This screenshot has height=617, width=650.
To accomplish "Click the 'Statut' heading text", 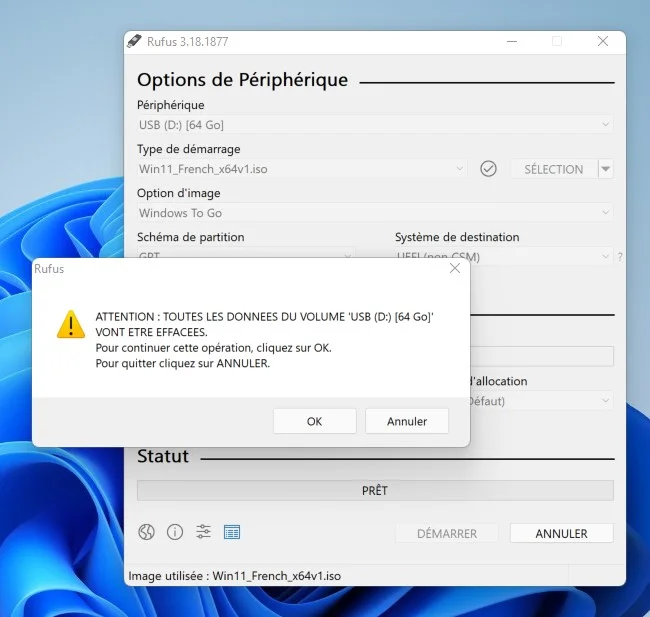I will coord(163,456).
